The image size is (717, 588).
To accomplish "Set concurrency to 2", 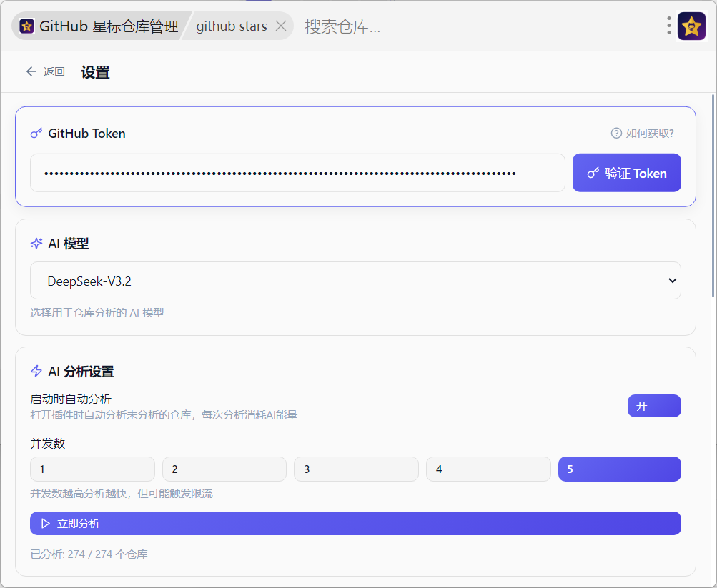I will 224,469.
